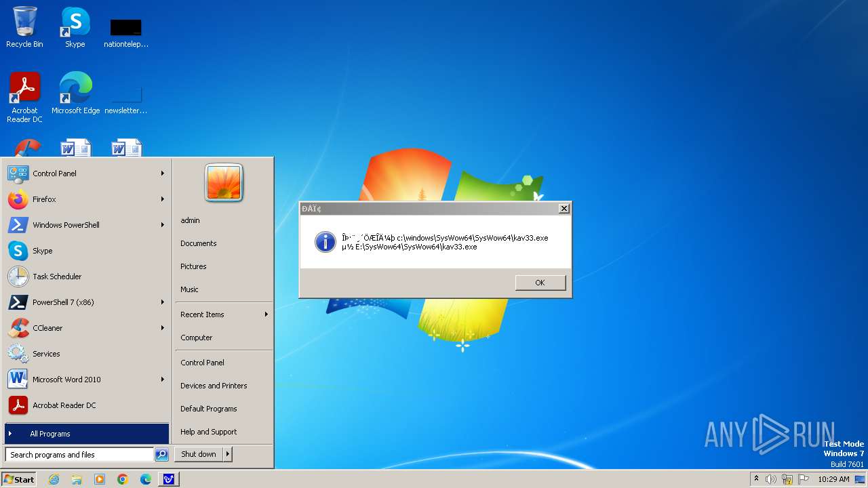This screenshot has width=868, height=488.
Task: Switch to the running app on the taskbar
Action: point(169,479)
